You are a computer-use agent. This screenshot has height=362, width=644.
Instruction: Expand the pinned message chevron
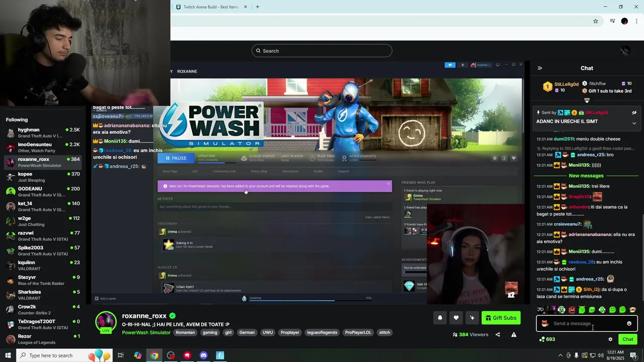tap(634, 123)
